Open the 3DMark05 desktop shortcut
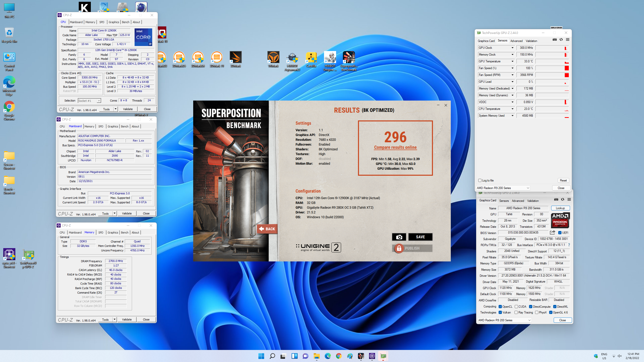644x362 pixels. 179,59
